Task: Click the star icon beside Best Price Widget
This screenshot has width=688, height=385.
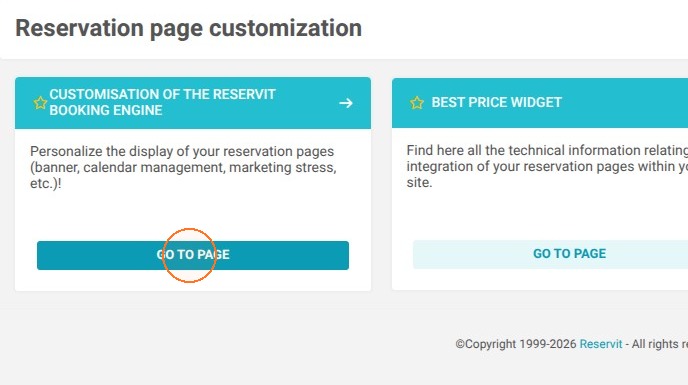Action: (x=417, y=103)
